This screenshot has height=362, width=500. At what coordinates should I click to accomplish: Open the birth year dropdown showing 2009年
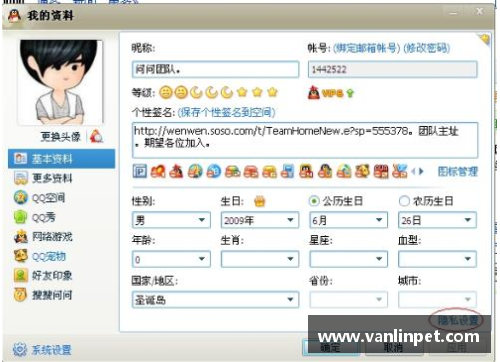260,220
